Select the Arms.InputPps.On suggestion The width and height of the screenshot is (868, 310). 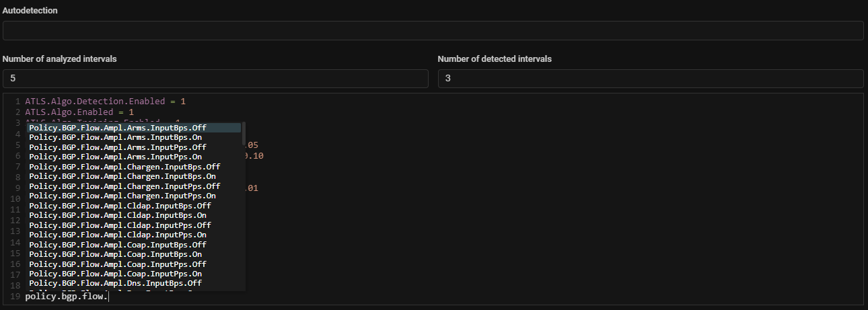[116, 157]
